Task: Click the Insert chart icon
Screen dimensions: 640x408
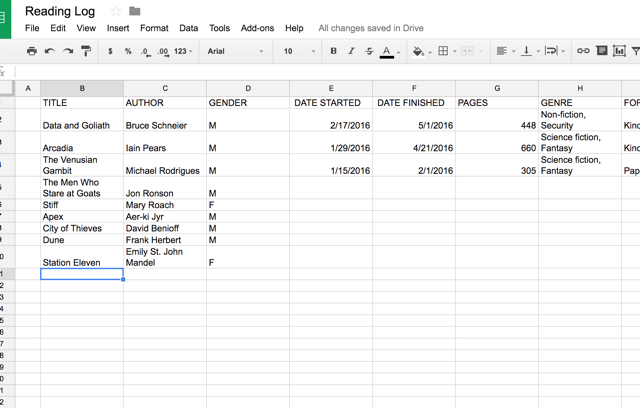Action: tap(619, 51)
